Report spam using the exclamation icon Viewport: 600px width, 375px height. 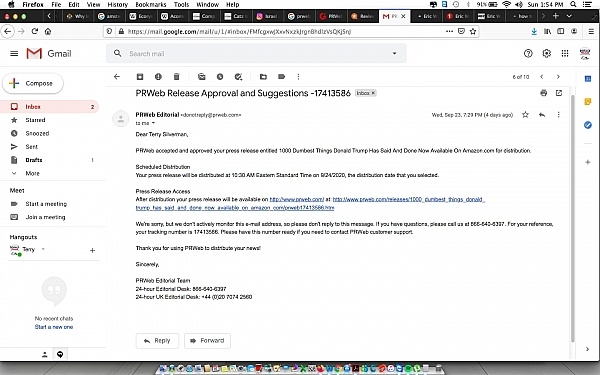158,77
